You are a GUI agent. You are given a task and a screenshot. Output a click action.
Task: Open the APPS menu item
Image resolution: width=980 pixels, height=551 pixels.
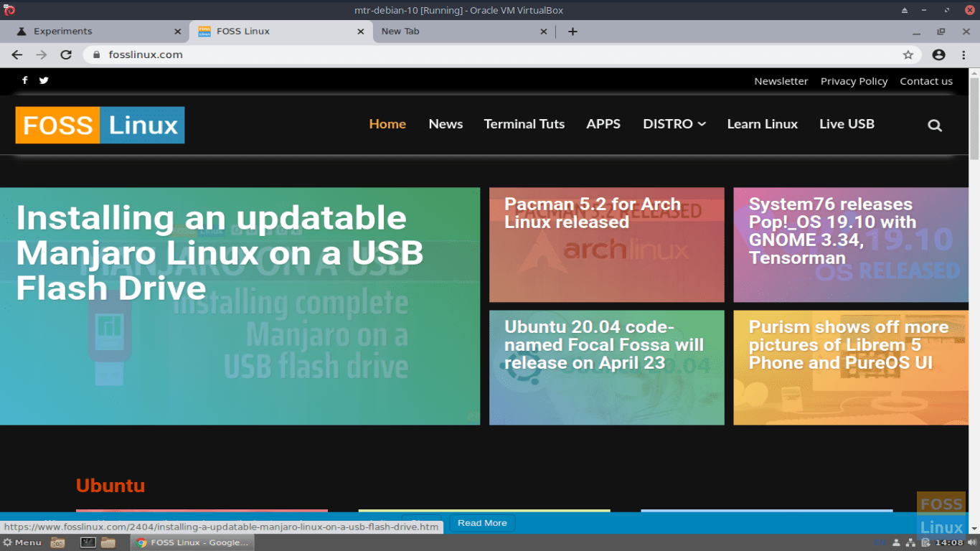pyautogui.click(x=603, y=124)
